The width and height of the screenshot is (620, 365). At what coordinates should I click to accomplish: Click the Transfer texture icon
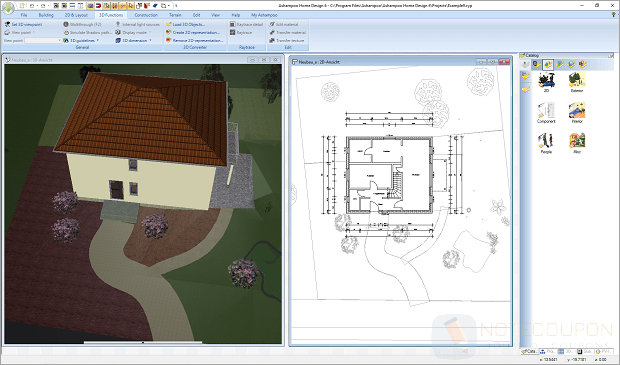[x=272, y=40]
